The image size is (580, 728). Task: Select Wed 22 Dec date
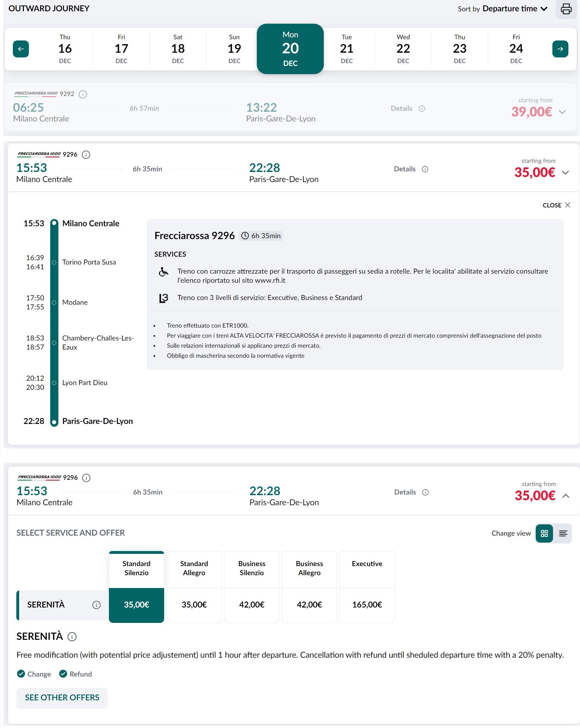403,49
